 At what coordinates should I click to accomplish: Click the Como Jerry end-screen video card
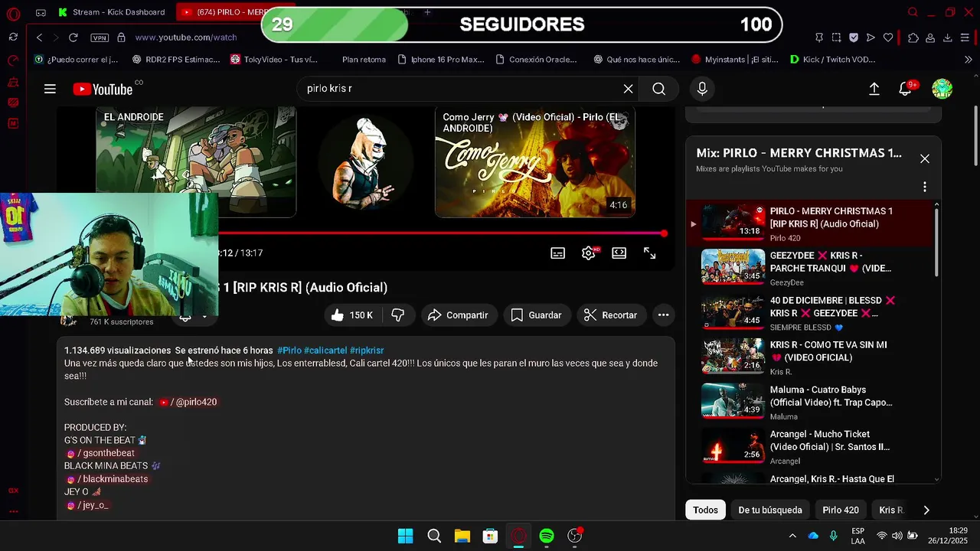tap(534, 162)
